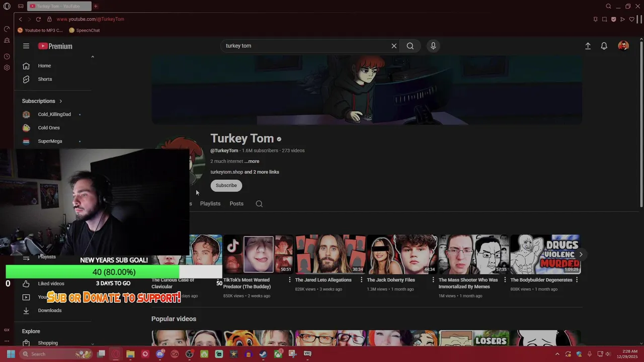Open Xbox app from the taskbar

coord(278,354)
